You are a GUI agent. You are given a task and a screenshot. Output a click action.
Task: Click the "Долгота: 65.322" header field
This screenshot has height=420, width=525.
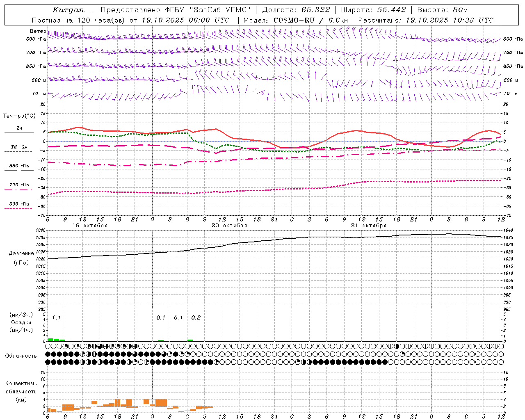click(296, 10)
